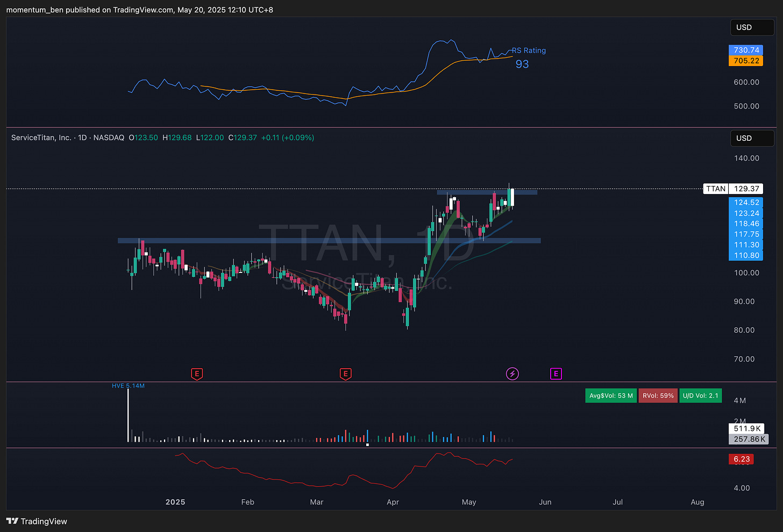Viewport: 783px width, 532px height.
Task: Open the USD currency selector on RS pane
Action: point(752,27)
